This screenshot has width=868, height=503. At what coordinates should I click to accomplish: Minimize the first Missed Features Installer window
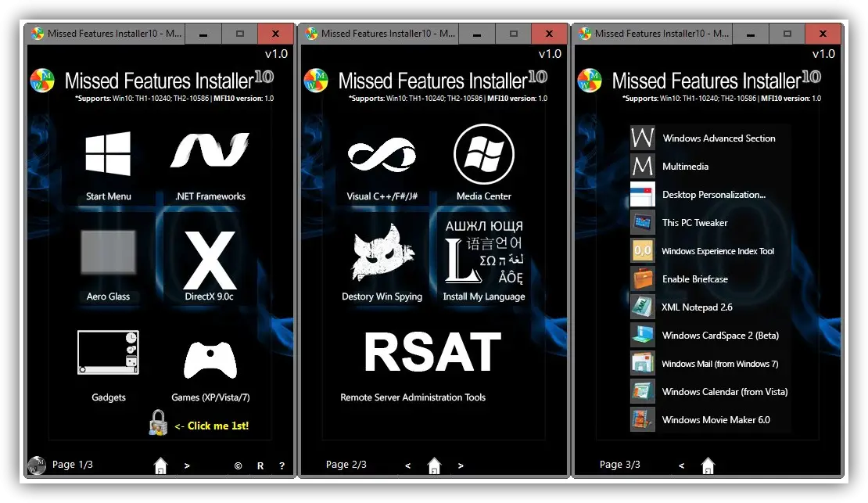click(x=203, y=34)
